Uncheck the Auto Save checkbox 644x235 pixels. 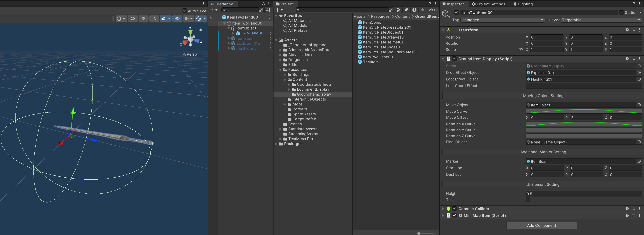click(185, 11)
